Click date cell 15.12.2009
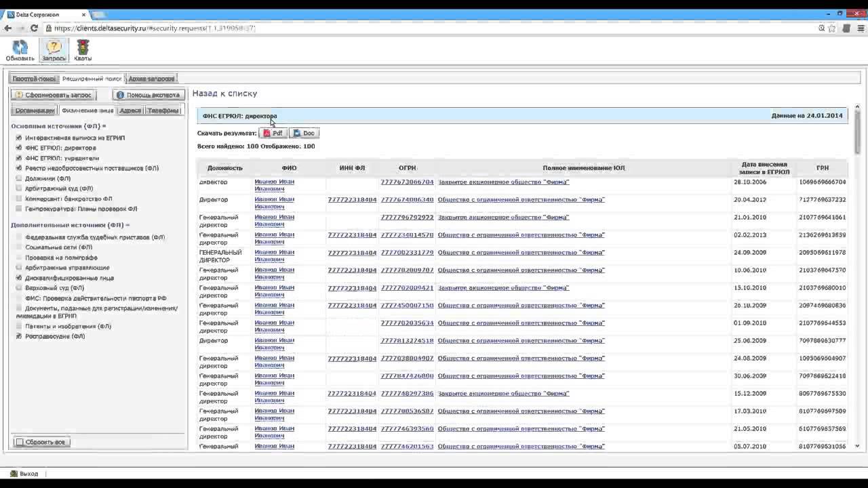 click(x=749, y=394)
